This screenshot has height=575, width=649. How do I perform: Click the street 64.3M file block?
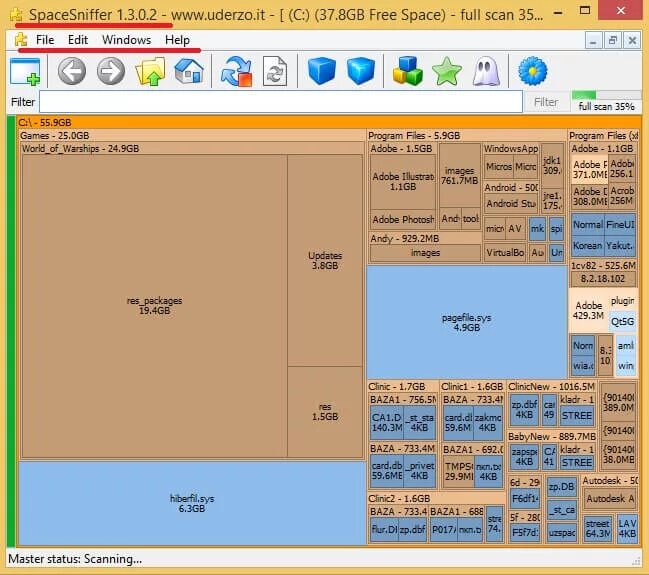pos(598,529)
